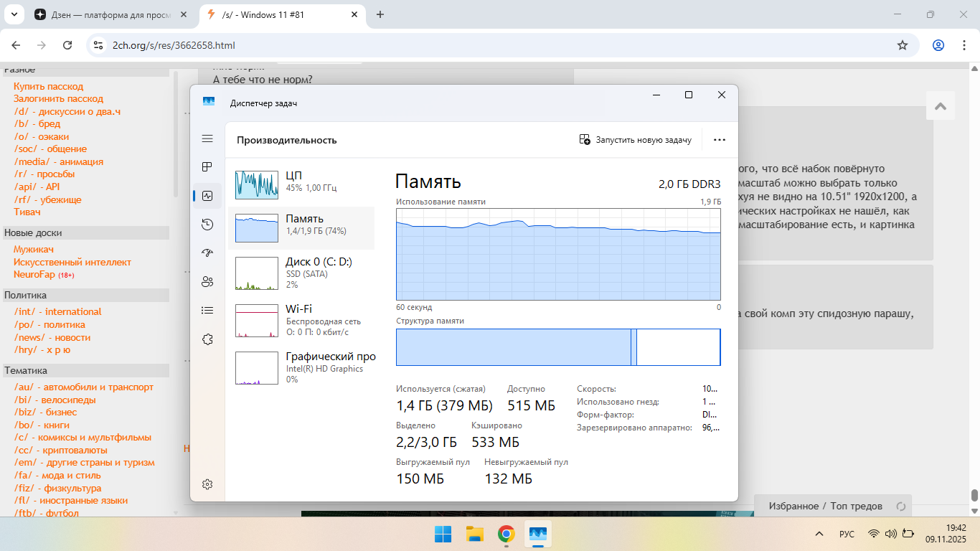Open /soc/ - общение board link
Image resolution: width=980 pixels, height=551 pixels.
(50, 149)
